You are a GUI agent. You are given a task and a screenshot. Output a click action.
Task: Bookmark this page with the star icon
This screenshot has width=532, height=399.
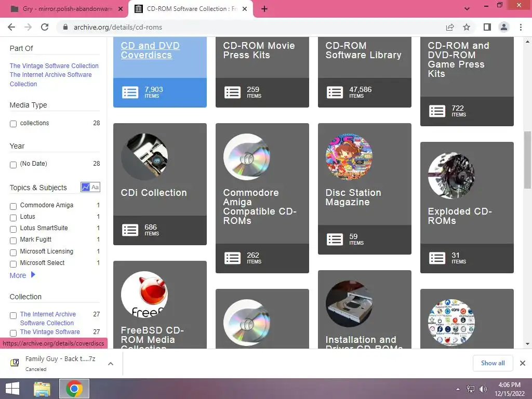[x=467, y=27]
